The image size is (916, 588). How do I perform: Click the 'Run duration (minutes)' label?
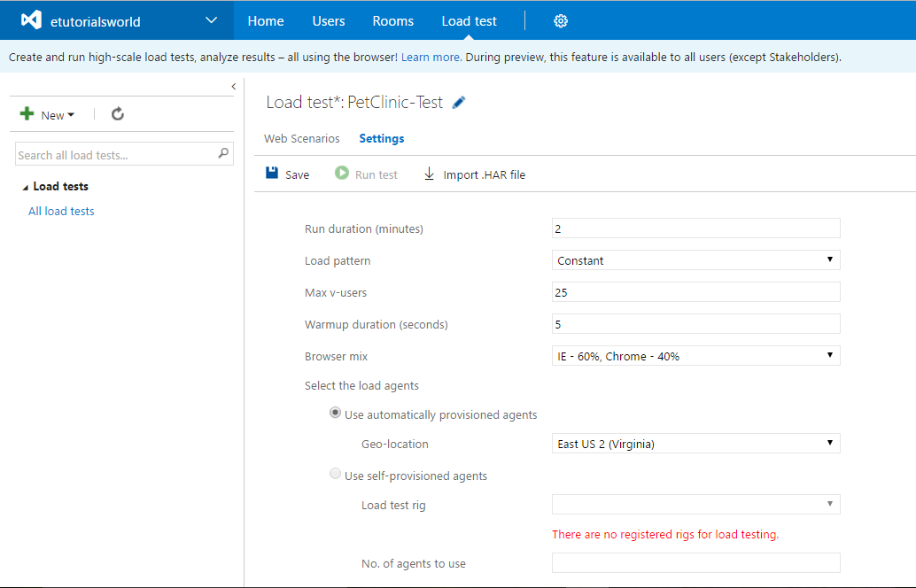[x=364, y=228]
